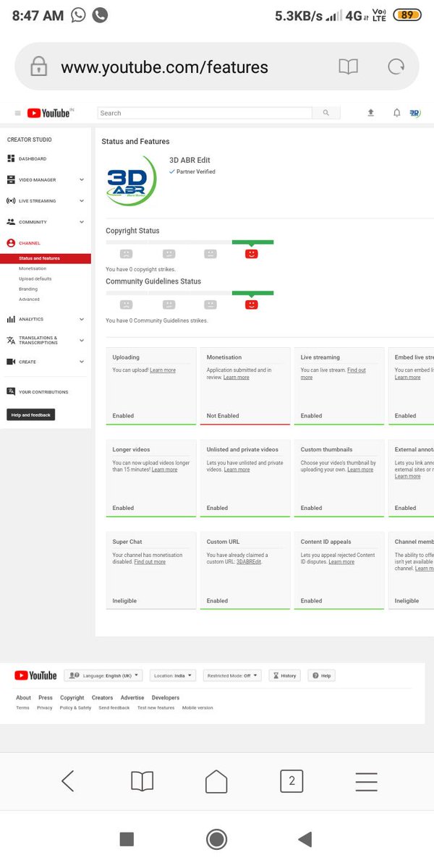
Task: Click the History button in footer
Action: click(x=284, y=676)
